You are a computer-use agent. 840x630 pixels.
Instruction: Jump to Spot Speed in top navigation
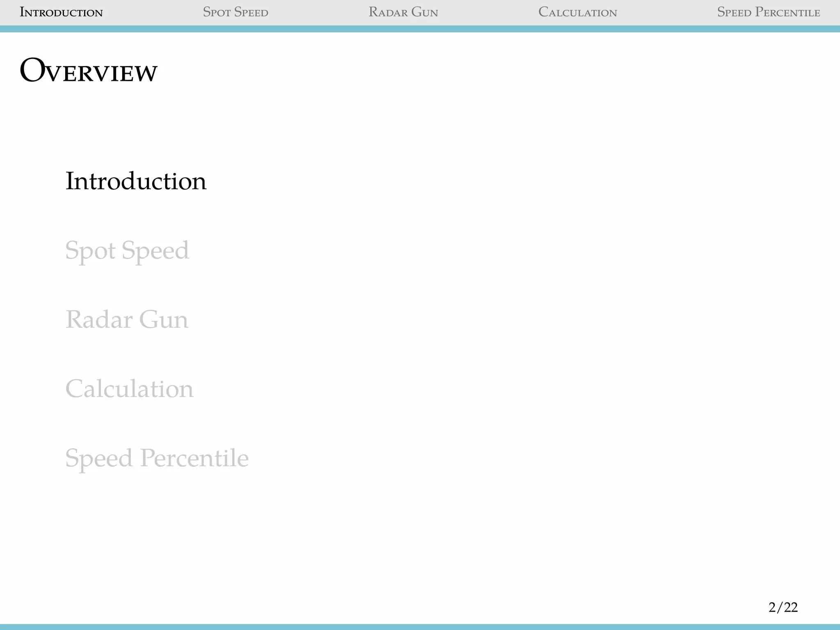tap(235, 12)
